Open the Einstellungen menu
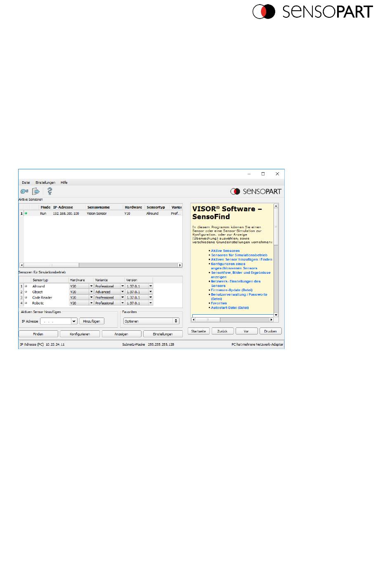 pos(45,183)
